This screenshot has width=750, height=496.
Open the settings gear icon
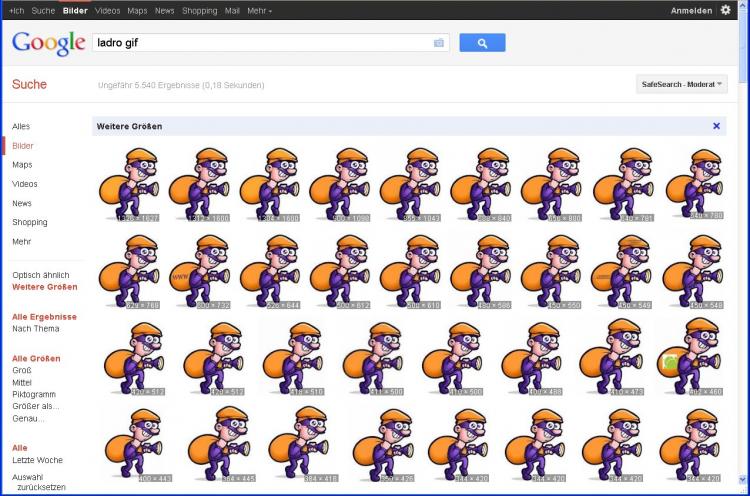click(726, 10)
